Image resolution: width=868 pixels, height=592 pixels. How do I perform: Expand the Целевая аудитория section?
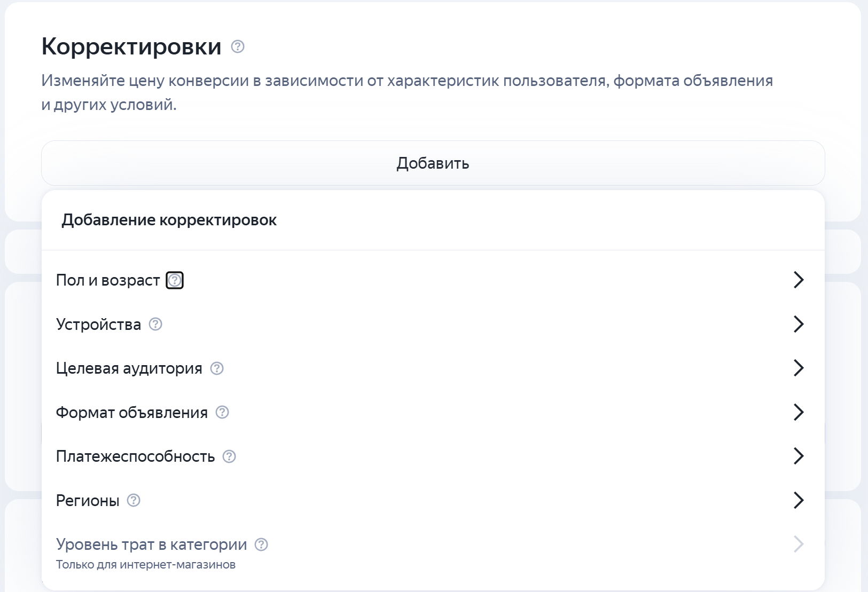[x=798, y=368]
